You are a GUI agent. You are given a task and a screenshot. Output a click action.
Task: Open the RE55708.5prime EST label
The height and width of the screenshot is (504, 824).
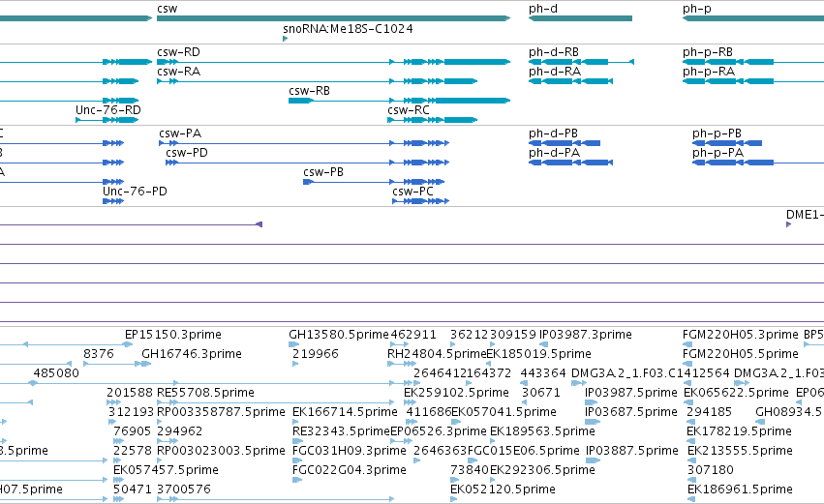(x=205, y=393)
